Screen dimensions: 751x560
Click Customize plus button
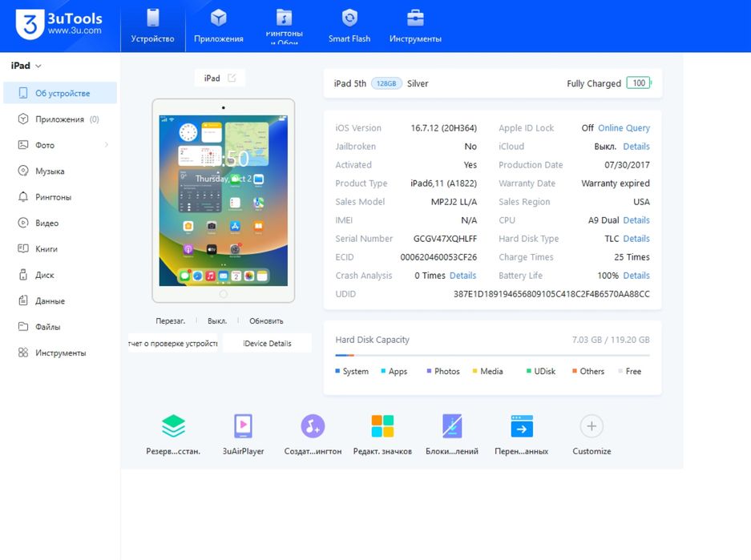point(592,426)
